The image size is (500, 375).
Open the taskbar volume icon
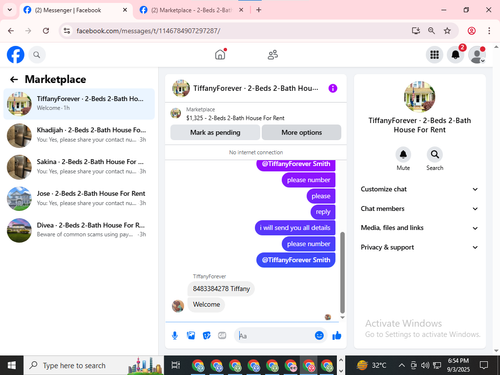click(425, 366)
